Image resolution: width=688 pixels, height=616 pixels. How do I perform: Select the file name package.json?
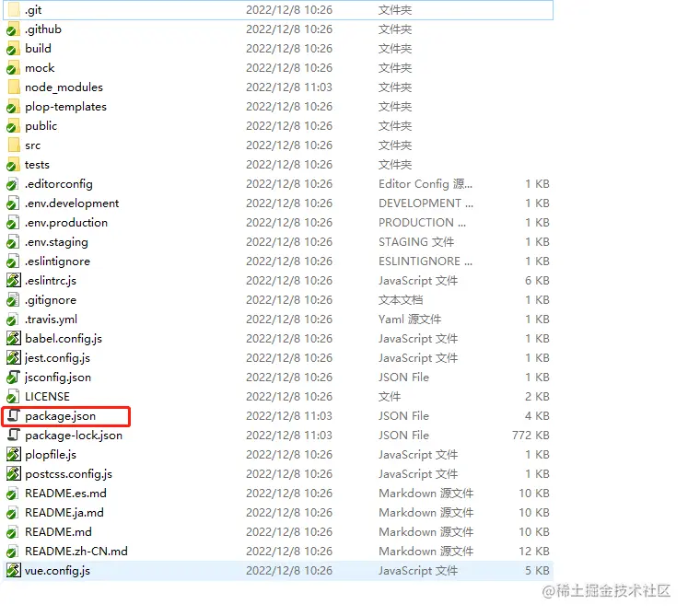click(60, 416)
